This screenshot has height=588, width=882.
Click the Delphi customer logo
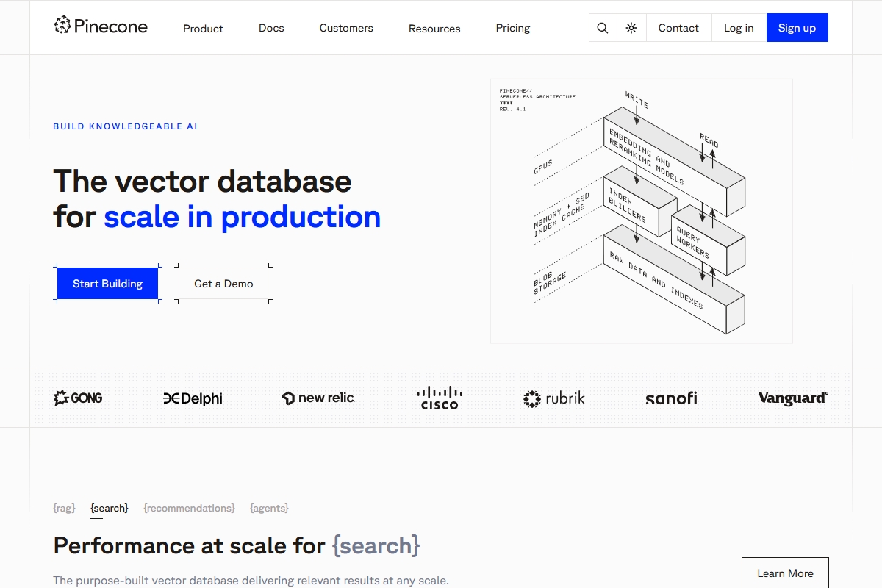click(x=193, y=398)
